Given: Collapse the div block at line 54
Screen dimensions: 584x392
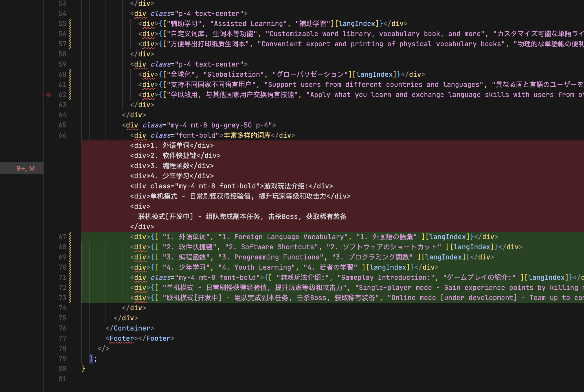Looking at the screenshot, I should (75, 14).
